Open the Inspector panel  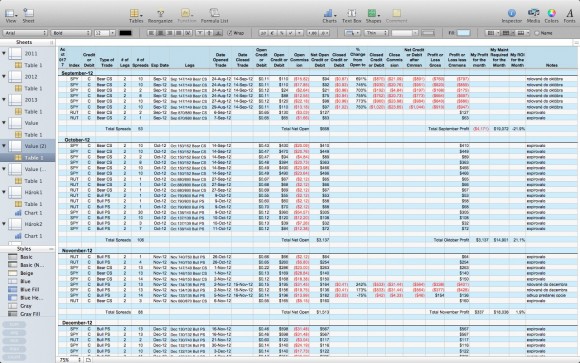tap(512, 16)
